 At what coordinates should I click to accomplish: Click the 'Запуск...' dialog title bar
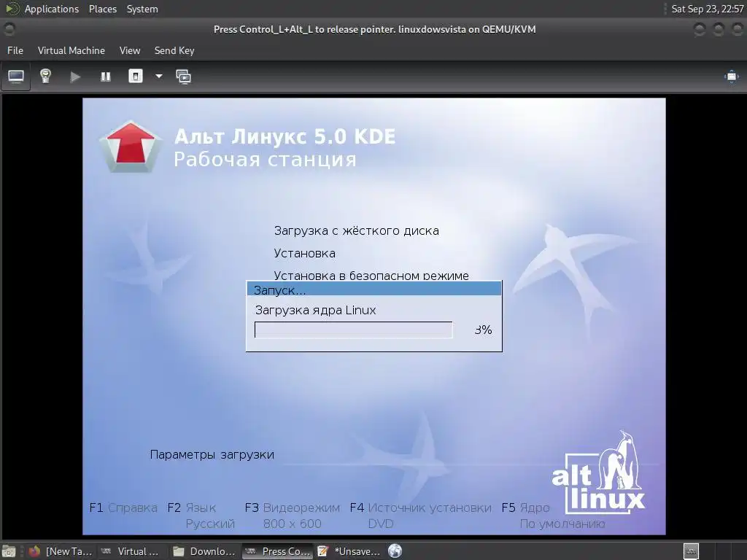click(374, 289)
